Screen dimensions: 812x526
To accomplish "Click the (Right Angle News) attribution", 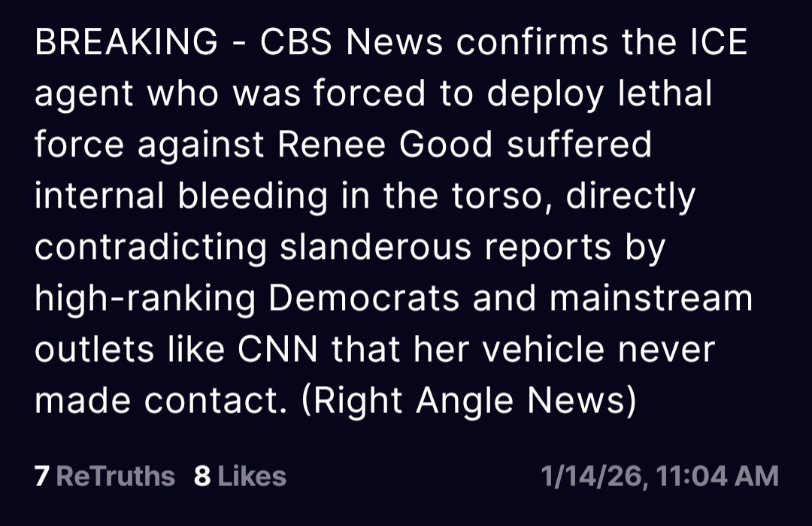I will click(x=468, y=400).
